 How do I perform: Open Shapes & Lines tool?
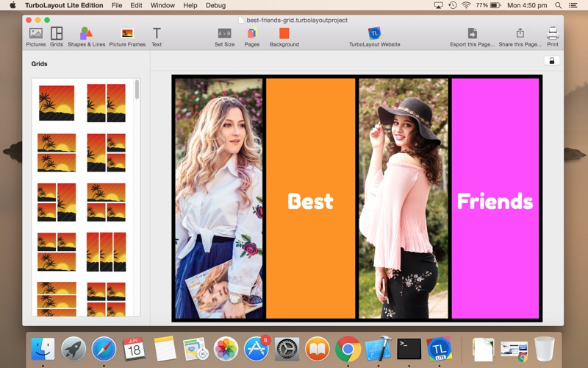86,37
